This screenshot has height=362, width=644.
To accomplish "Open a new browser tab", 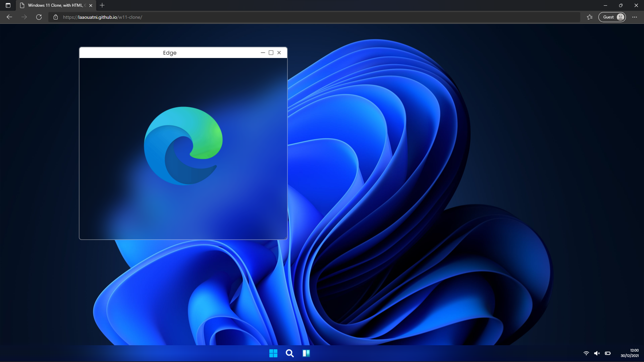I will (x=102, y=5).
